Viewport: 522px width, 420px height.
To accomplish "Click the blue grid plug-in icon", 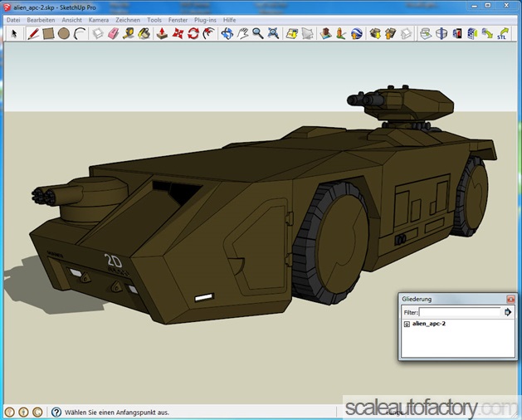I will click(472, 34).
